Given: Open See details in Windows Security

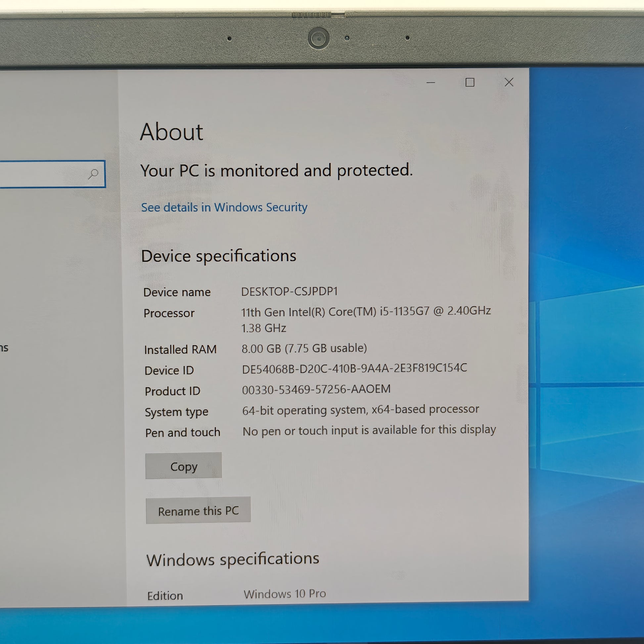Looking at the screenshot, I should click(x=224, y=207).
